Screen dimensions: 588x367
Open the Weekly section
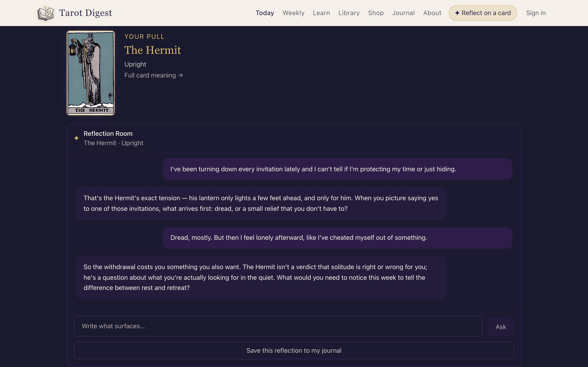tap(293, 13)
